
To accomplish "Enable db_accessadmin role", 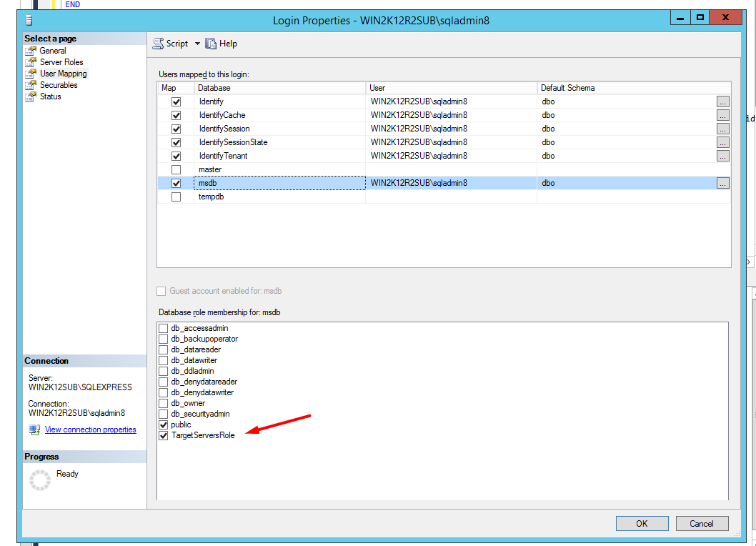I will click(164, 329).
